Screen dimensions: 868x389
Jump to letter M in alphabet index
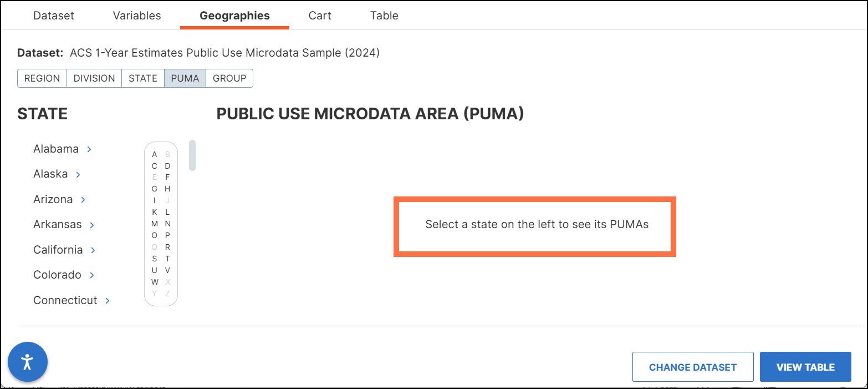[x=155, y=224]
